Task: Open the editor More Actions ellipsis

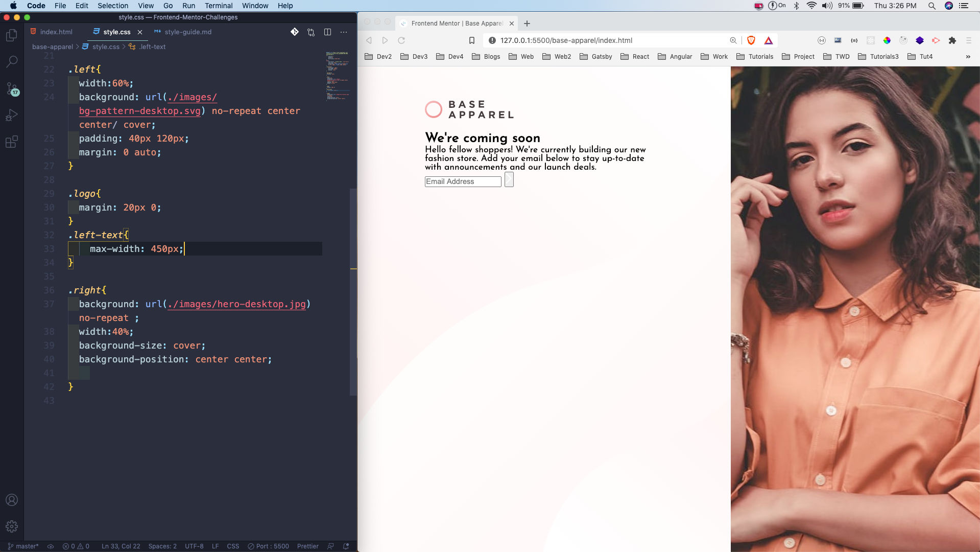Action: click(344, 32)
